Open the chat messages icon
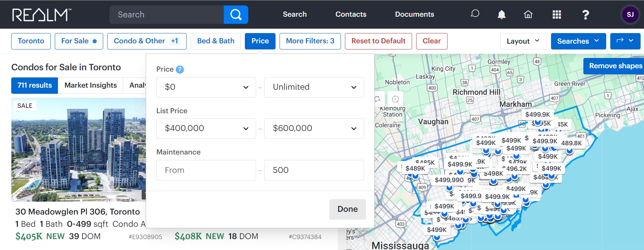 click(475, 14)
